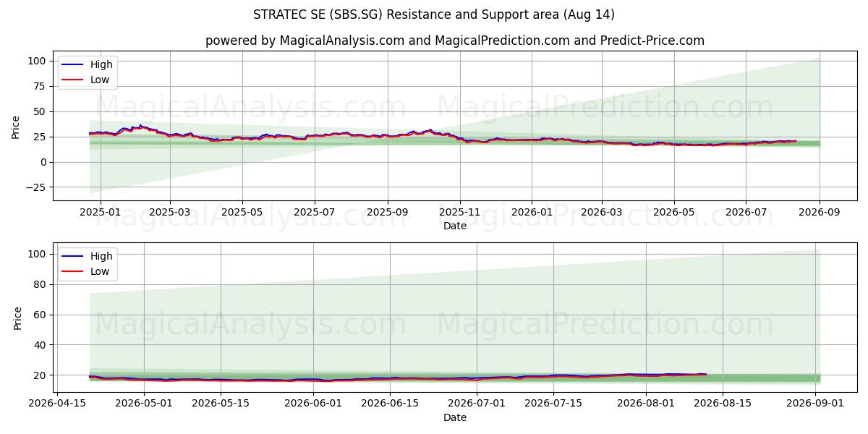Click the '2026-07-01' tick label
868x434 pixels.
(477, 404)
